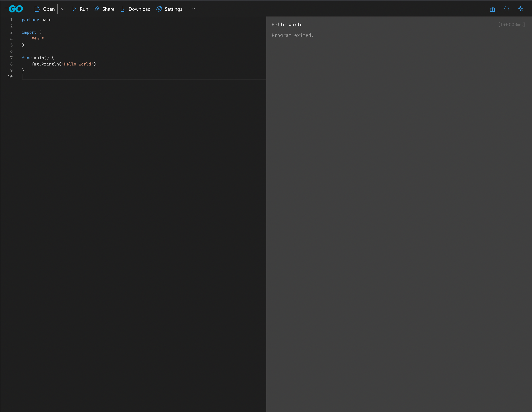Expand the chevron dropdown beside Open
Viewport: 532px width, 412px height.
pyautogui.click(x=63, y=9)
